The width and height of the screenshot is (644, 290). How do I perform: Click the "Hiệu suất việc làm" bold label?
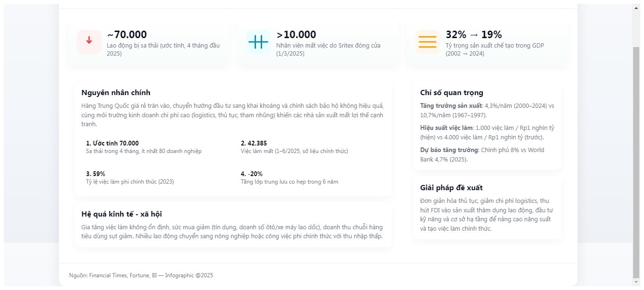click(x=442, y=128)
